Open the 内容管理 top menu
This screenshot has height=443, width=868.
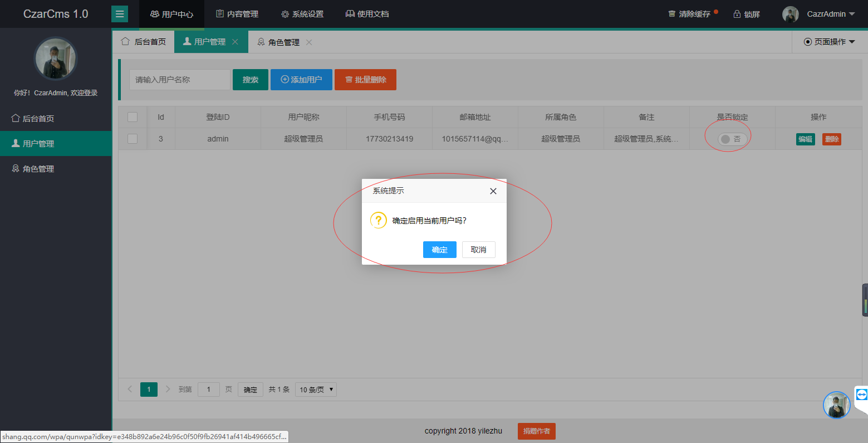[x=237, y=14]
